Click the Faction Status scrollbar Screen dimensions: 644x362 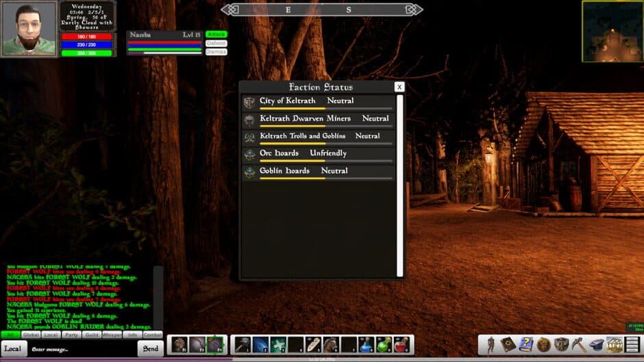399,186
